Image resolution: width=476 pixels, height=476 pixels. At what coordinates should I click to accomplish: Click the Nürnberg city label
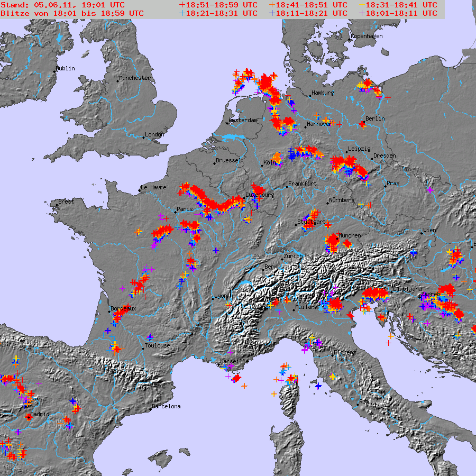click(342, 200)
